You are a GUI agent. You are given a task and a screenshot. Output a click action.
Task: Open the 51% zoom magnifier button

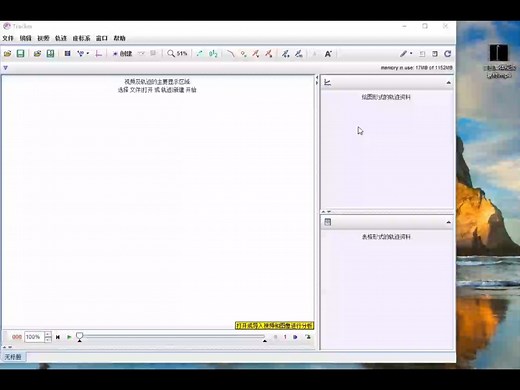(x=177, y=54)
